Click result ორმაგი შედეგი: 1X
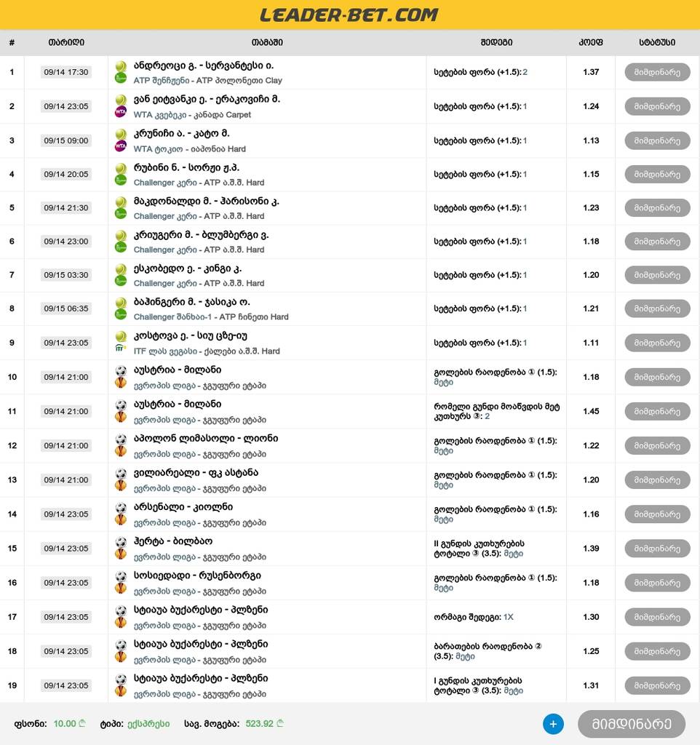 tap(473, 617)
